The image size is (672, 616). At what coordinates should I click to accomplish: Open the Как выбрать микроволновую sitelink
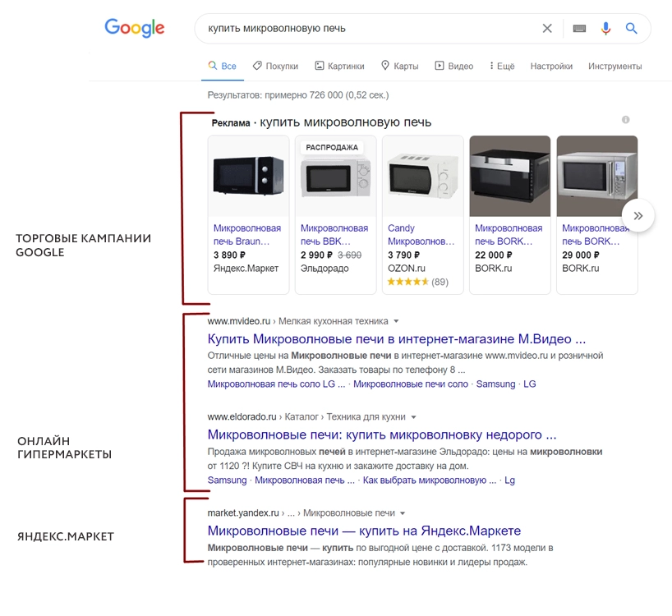(x=430, y=480)
